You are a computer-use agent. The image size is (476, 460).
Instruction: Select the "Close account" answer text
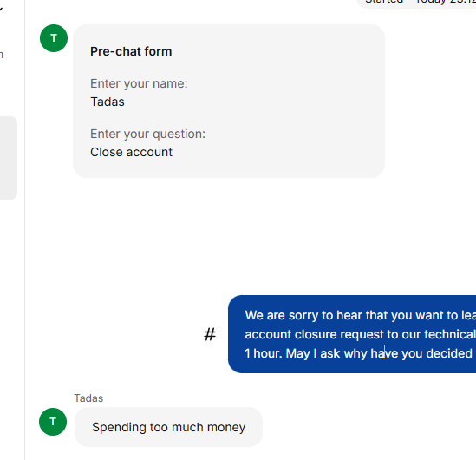(132, 152)
